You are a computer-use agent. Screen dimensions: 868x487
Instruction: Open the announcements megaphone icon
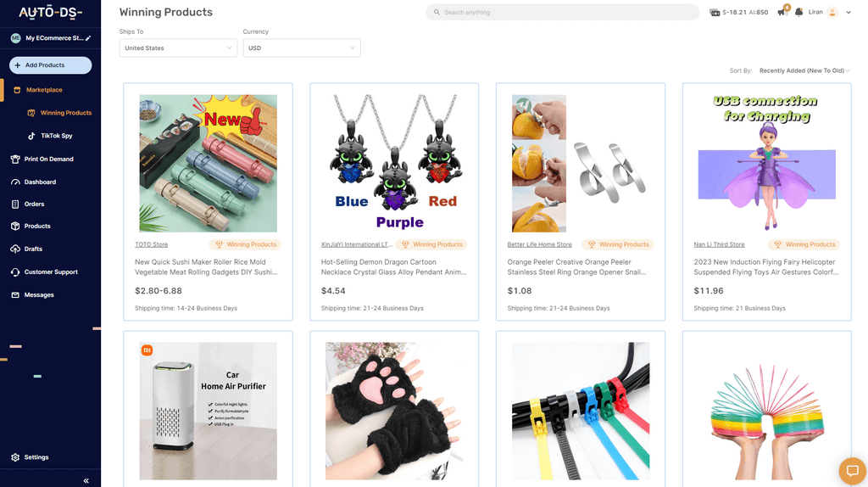(x=782, y=12)
